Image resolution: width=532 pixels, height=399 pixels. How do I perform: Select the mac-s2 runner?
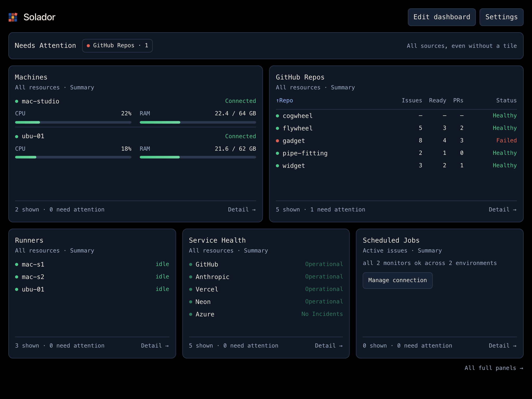click(92, 277)
